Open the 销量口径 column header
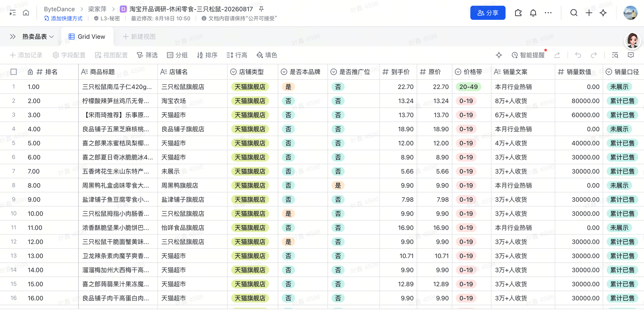Screen dimensions: 644x310 (x=623, y=72)
